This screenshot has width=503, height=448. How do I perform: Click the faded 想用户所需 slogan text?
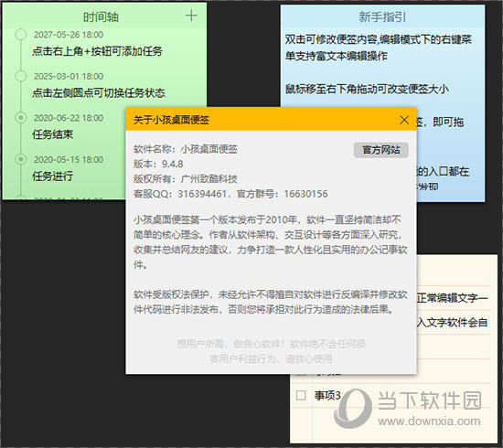271,351
